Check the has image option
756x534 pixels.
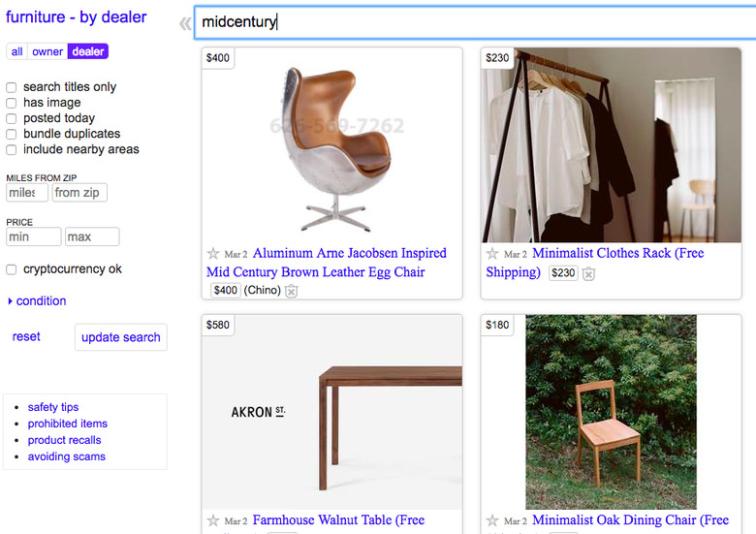12,103
